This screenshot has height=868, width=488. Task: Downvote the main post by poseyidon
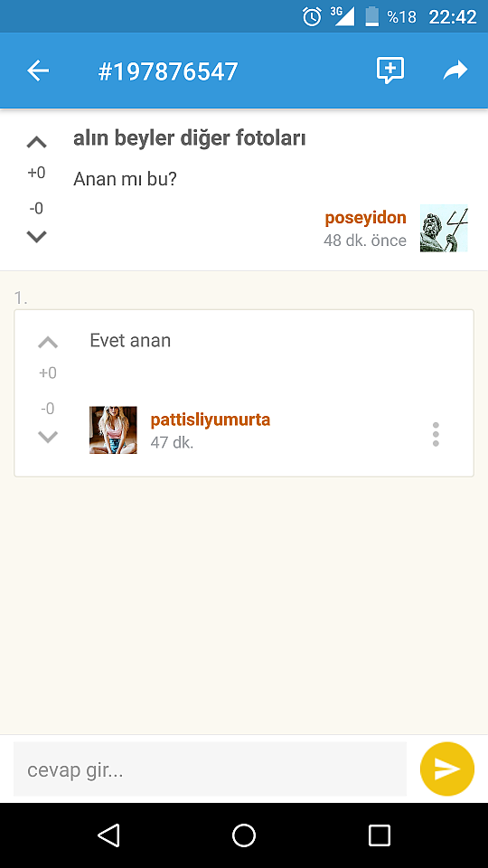36,236
